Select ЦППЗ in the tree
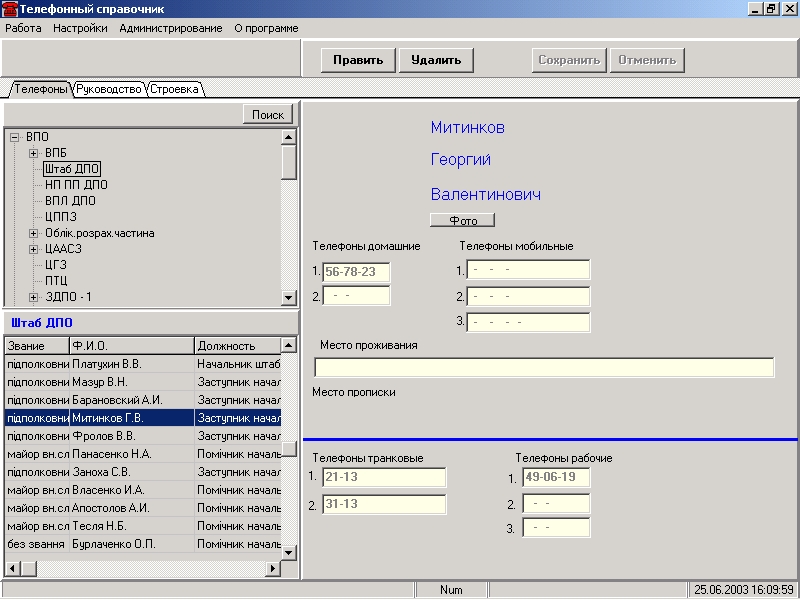The height and width of the screenshot is (600, 800). pyautogui.click(x=61, y=217)
